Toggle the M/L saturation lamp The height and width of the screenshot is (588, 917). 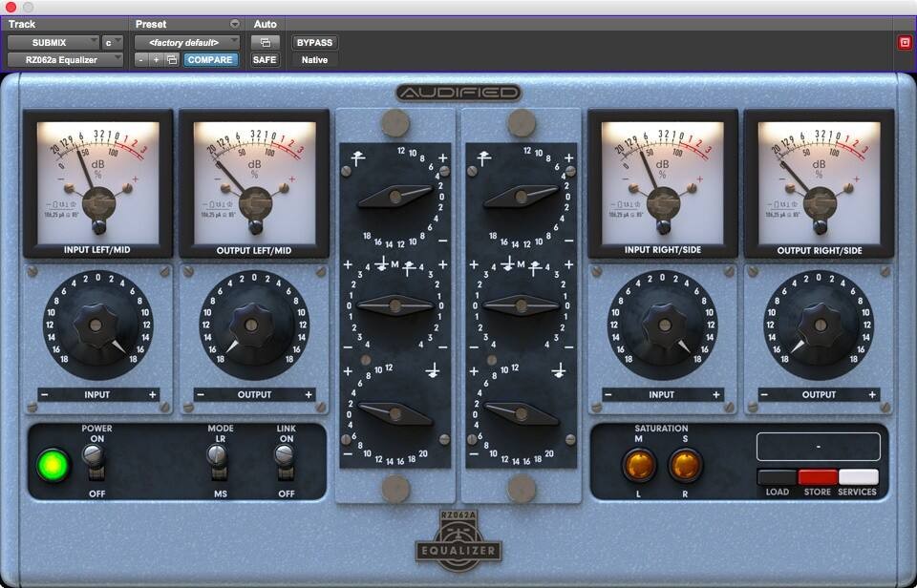click(x=639, y=465)
